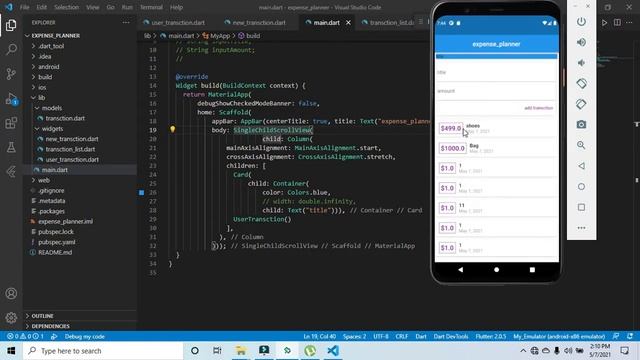This screenshot has height=360, width=640.
Task: Click emulator zoom magnifier icon
Action: (581, 145)
